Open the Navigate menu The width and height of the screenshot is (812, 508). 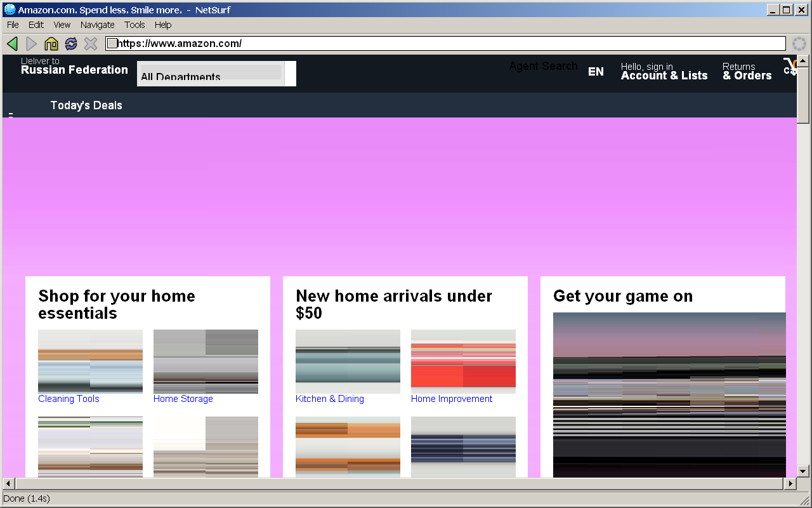pyautogui.click(x=97, y=25)
